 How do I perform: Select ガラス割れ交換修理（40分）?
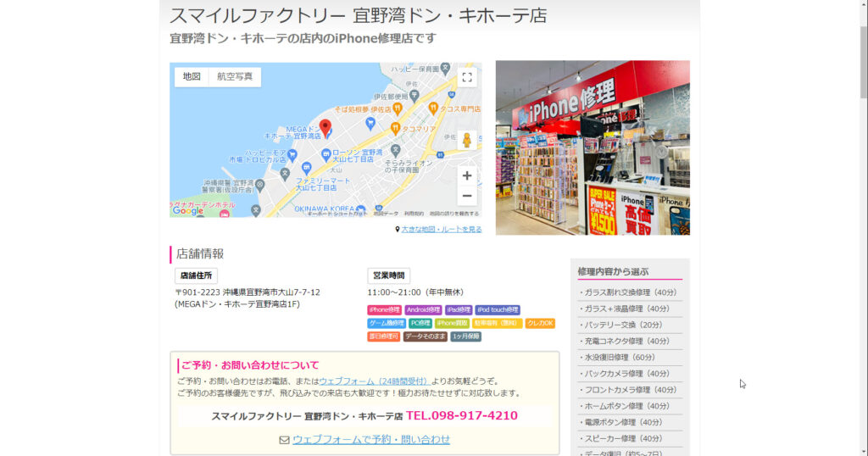pos(630,292)
